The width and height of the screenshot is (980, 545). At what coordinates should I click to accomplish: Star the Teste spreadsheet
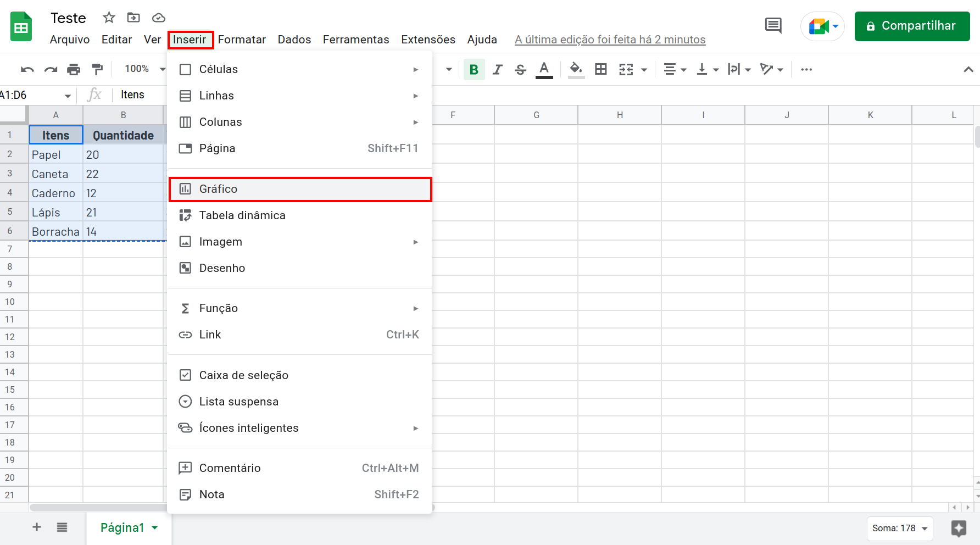(108, 18)
